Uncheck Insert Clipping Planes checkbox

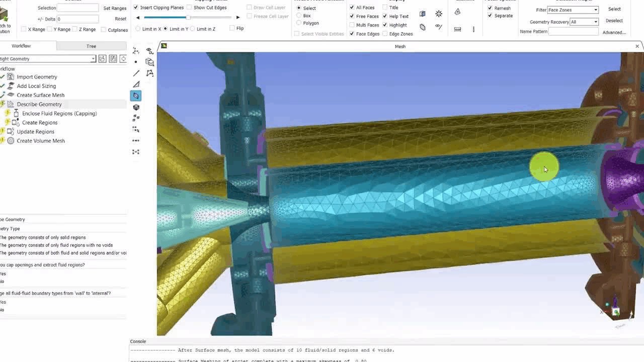(x=136, y=8)
